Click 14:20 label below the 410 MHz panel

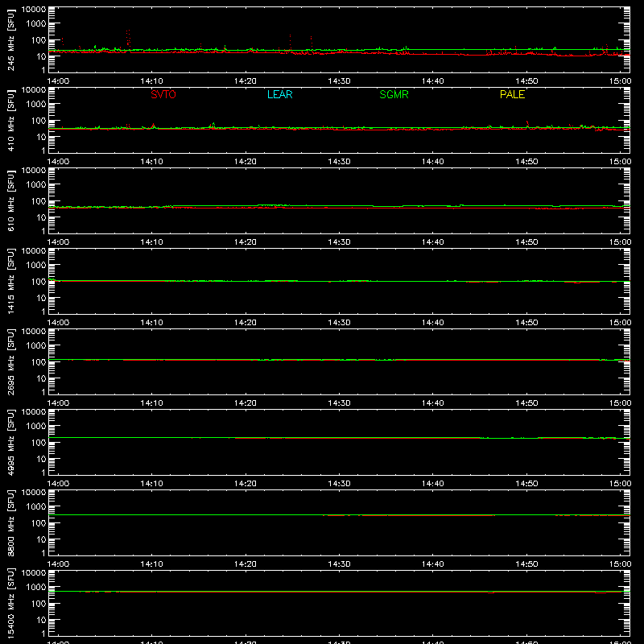[x=246, y=162]
